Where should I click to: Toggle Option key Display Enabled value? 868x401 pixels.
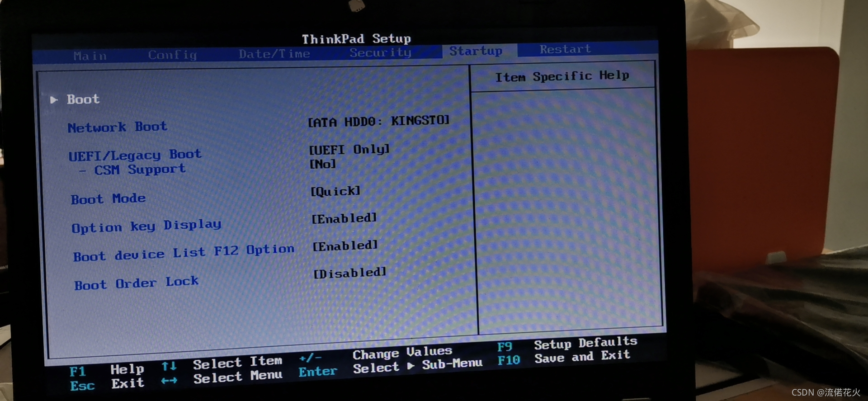coord(344,218)
